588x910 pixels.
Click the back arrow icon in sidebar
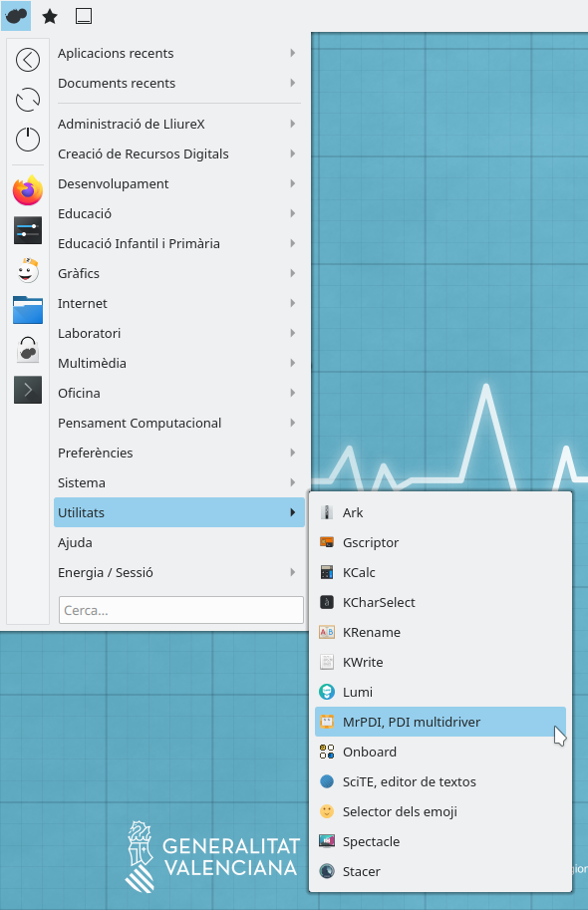pos(28,60)
